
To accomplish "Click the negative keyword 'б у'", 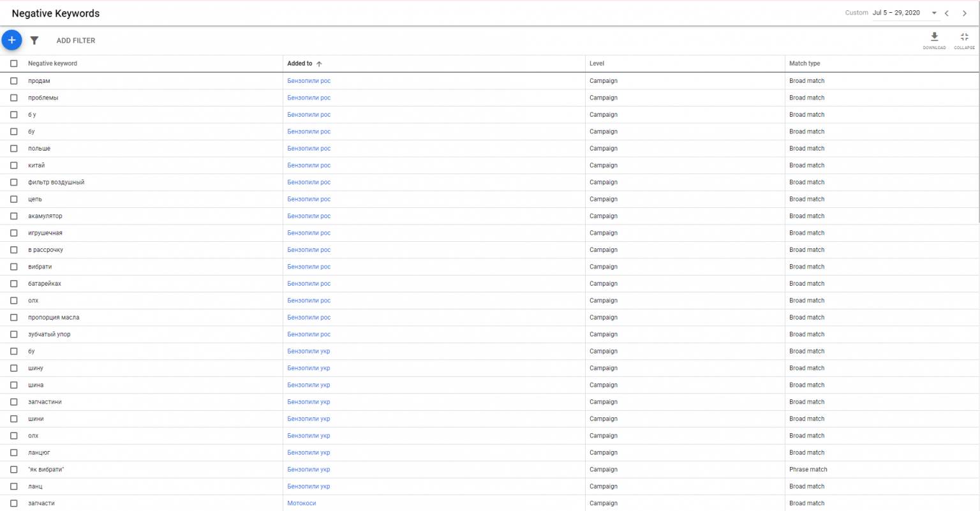I will [x=32, y=115].
